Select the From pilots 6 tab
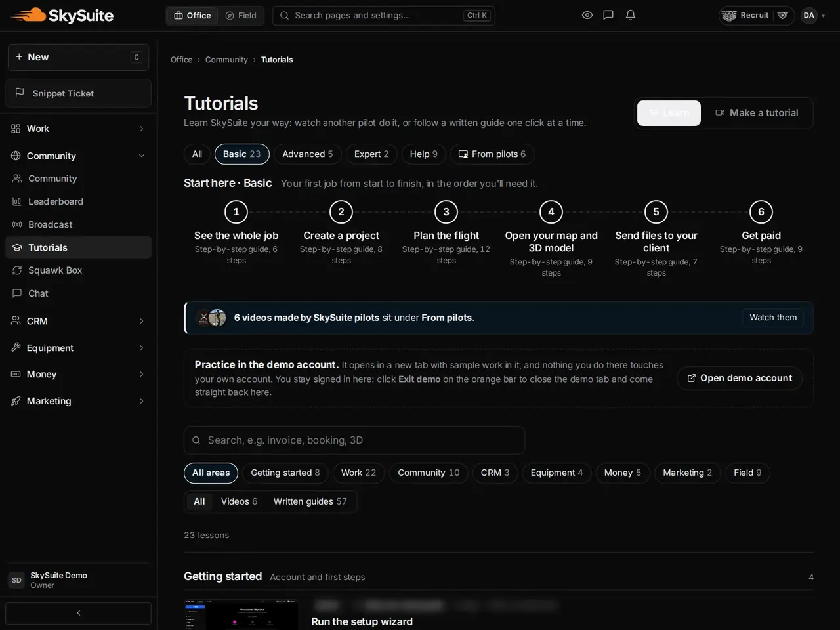840x630 pixels. [492, 154]
